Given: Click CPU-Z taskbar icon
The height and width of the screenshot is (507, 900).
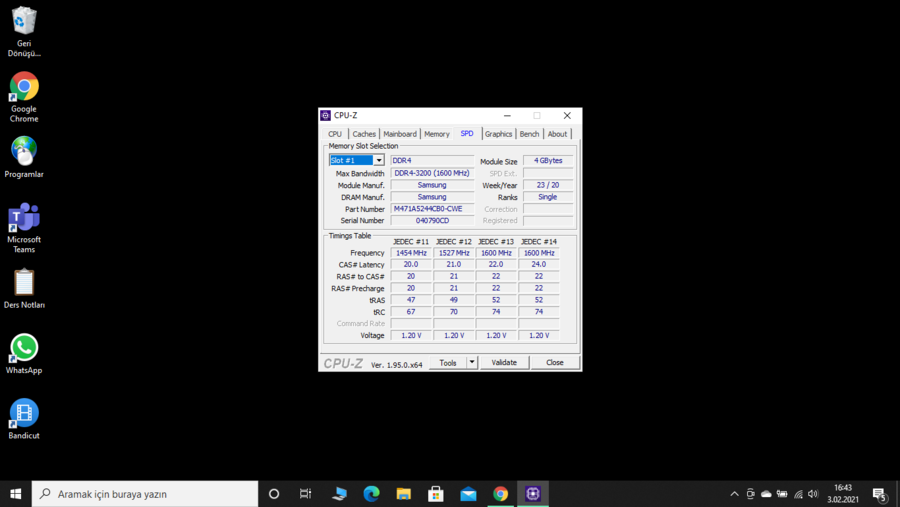Looking at the screenshot, I should (533, 494).
